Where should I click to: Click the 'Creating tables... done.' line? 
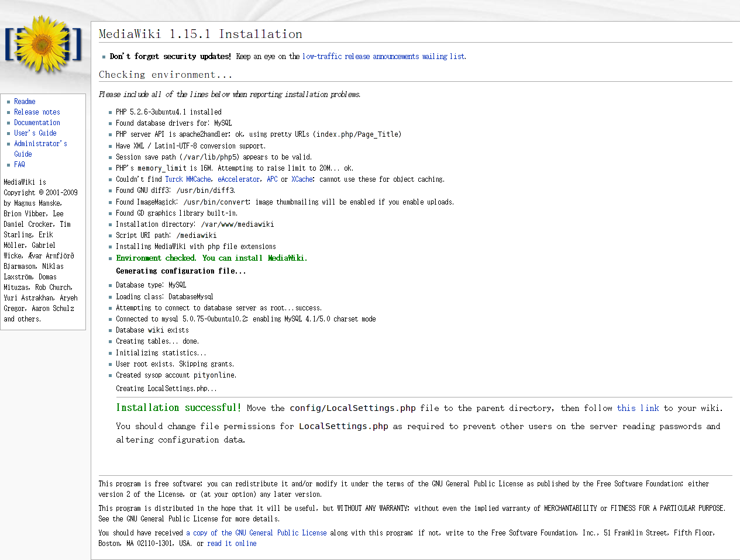[157, 341]
